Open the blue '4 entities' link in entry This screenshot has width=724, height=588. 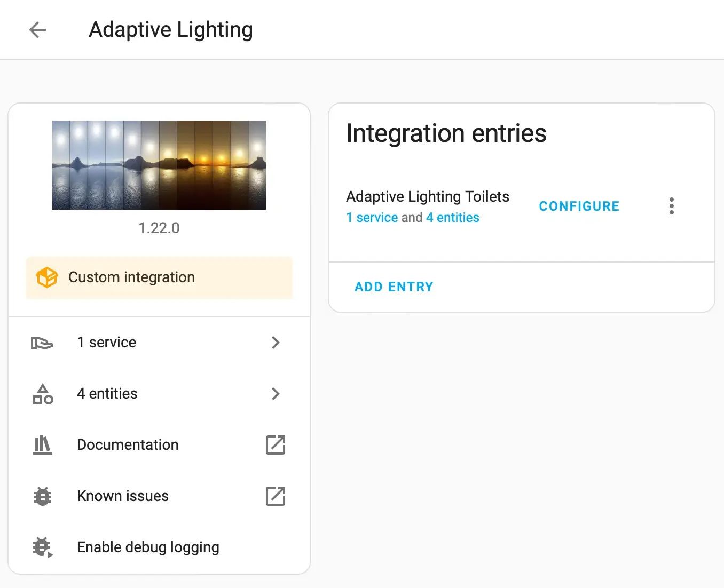452,218
